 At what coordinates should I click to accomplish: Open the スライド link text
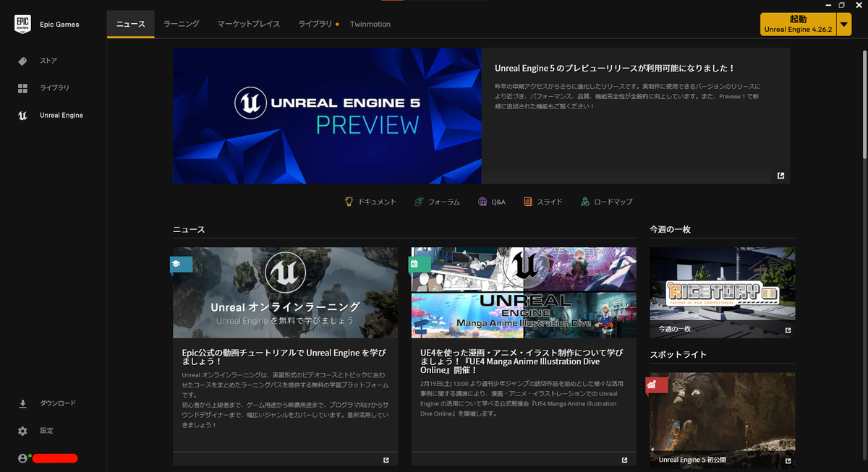(550, 202)
